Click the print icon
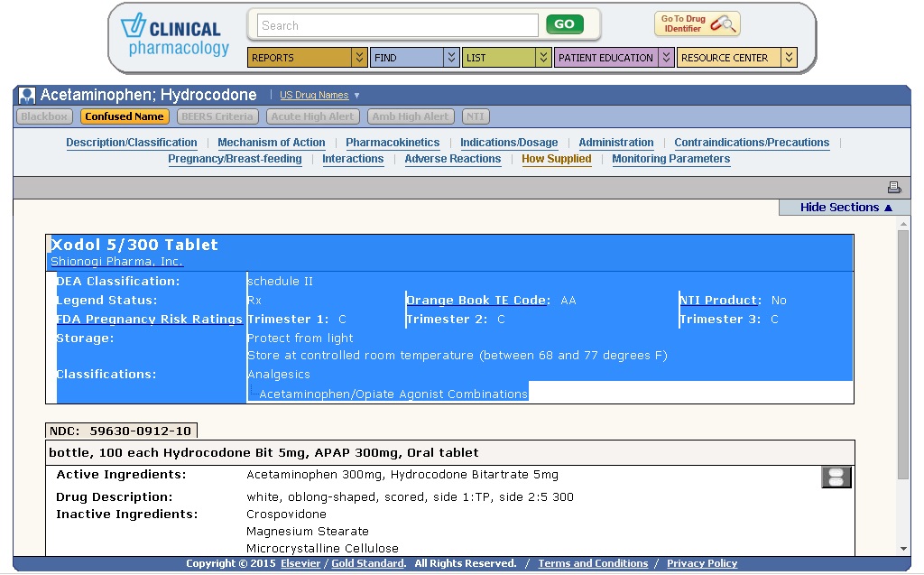The height and width of the screenshot is (575, 924). click(894, 187)
